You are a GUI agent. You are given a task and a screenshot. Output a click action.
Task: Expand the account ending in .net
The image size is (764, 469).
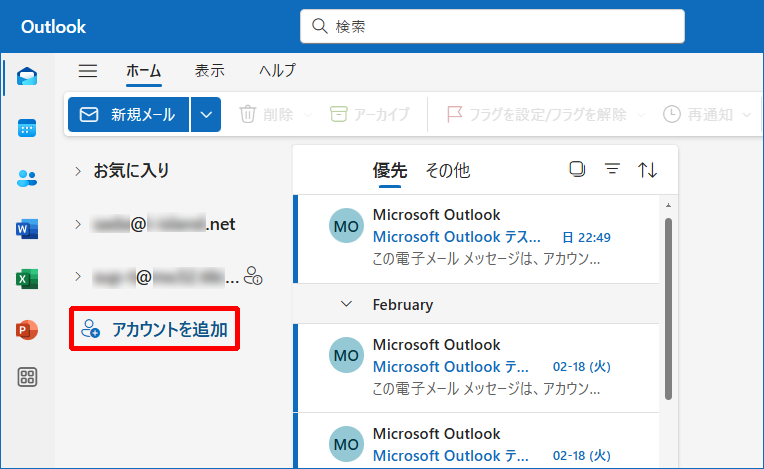point(78,225)
